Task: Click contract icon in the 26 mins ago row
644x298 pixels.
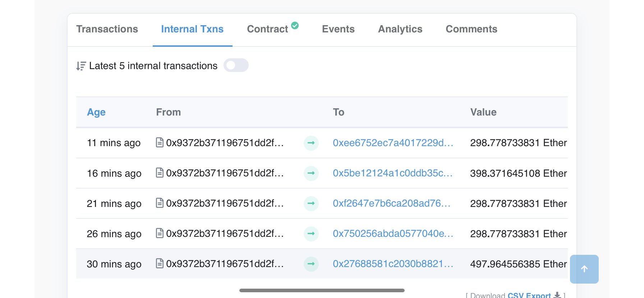Action: 160,233
